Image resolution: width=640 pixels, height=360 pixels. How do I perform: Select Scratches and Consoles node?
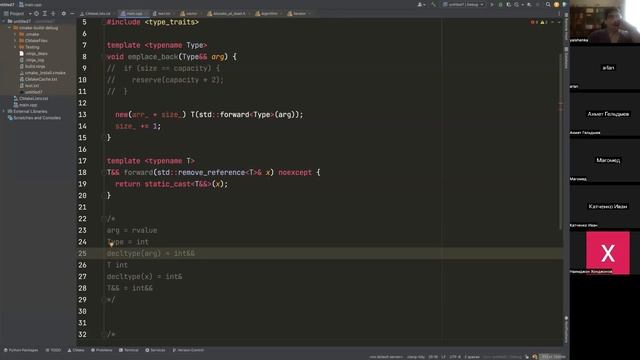pyautogui.click(x=37, y=118)
